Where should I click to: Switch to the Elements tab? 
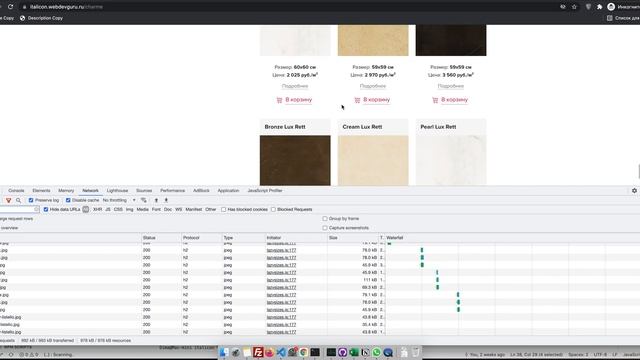41,191
